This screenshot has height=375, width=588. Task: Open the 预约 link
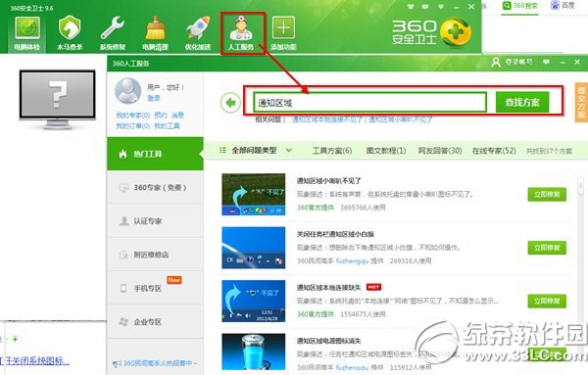[161, 115]
